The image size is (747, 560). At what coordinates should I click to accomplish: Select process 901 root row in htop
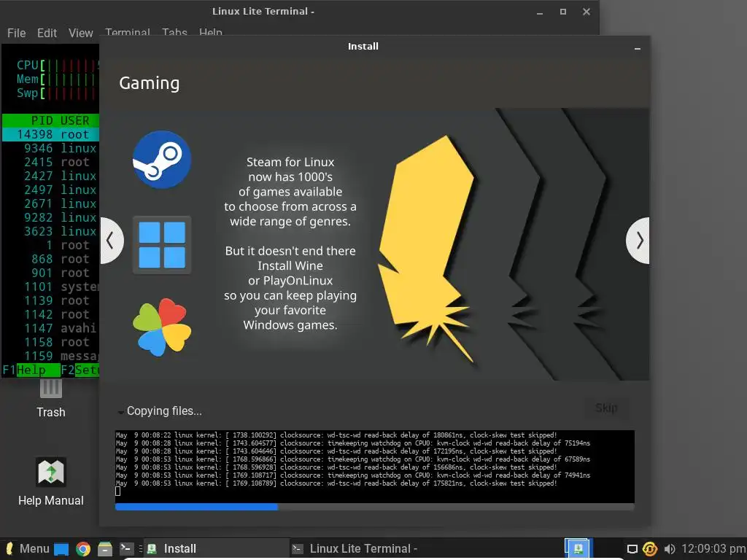pos(50,273)
